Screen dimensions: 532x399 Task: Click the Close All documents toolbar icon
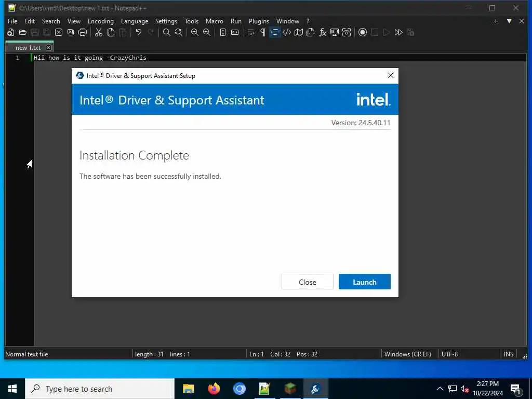pyautogui.click(x=71, y=32)
